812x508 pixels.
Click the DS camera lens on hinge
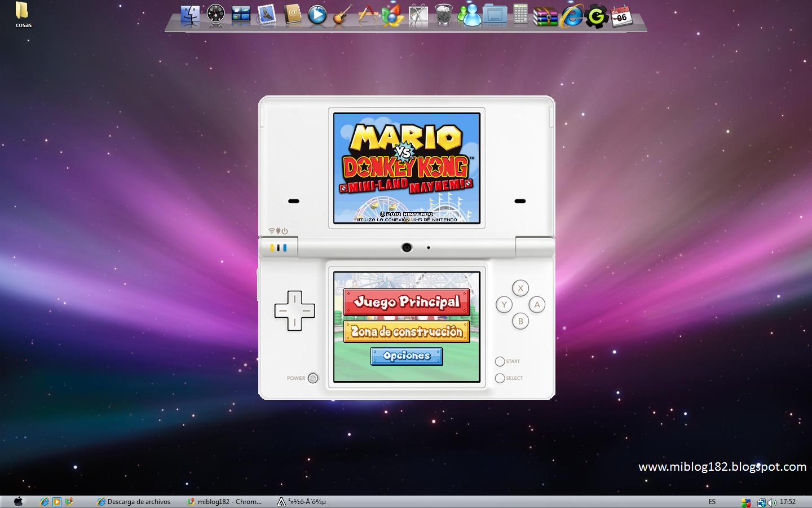(x=407, y=247)
